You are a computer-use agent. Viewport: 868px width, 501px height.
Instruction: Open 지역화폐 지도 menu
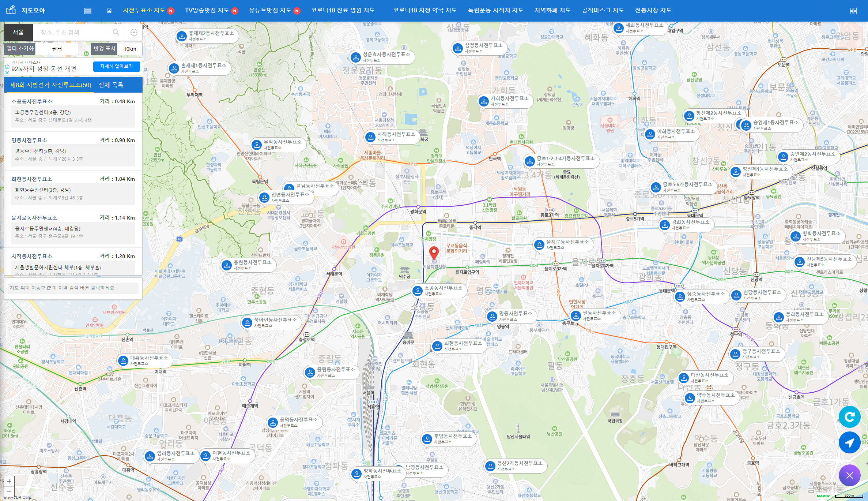pyautogui.click(x=552, y=10)
